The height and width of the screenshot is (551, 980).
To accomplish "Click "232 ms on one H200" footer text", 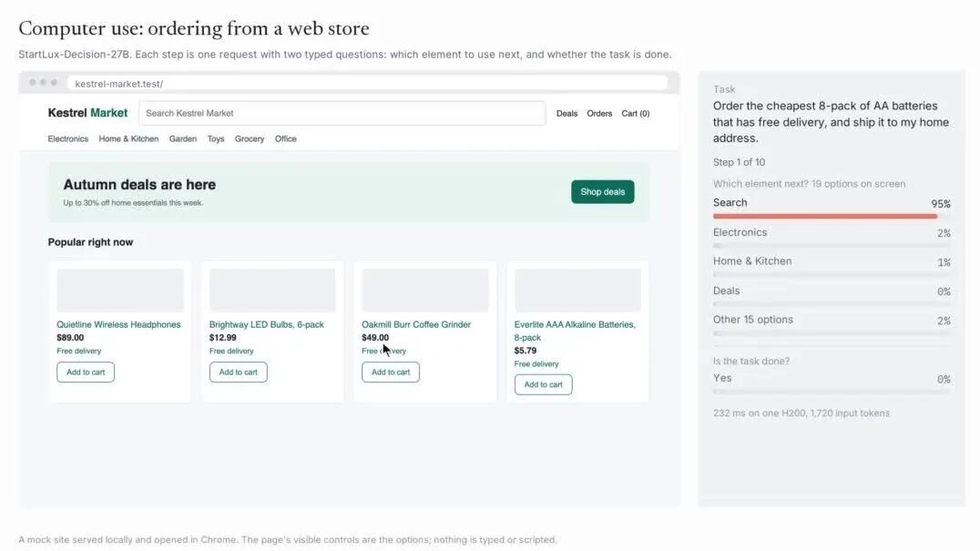I will coord(801,413).
